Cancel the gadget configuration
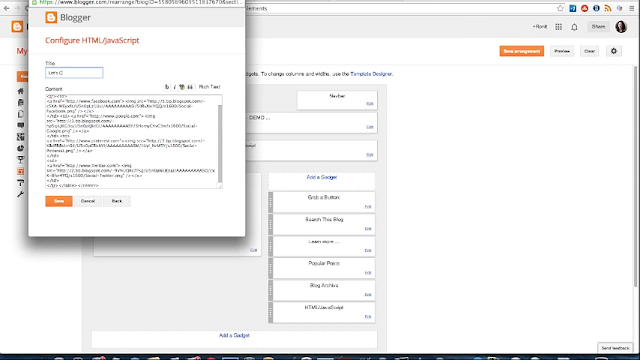The height and width of the screenshot is (360, 640). coord(88,201)
